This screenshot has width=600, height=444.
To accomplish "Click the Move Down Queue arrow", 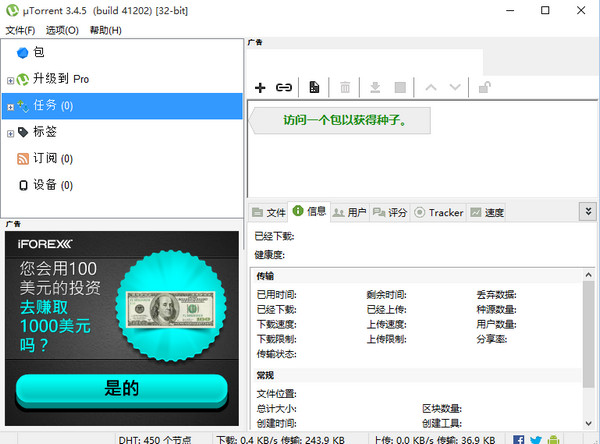I will pos(455,88).
